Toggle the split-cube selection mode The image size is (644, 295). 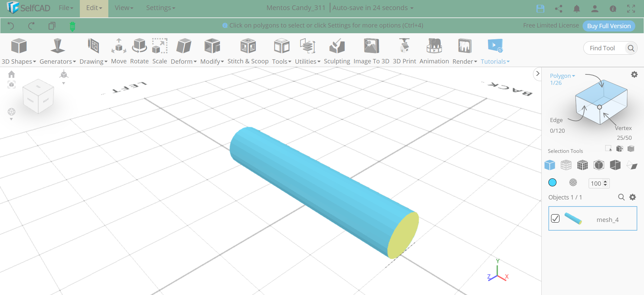(x=615, y=165)
